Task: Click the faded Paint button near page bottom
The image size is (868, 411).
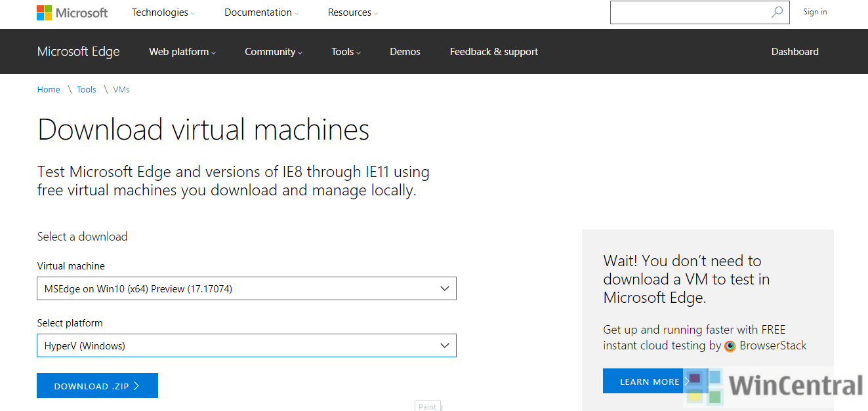Action: click(x=427, y=406)
